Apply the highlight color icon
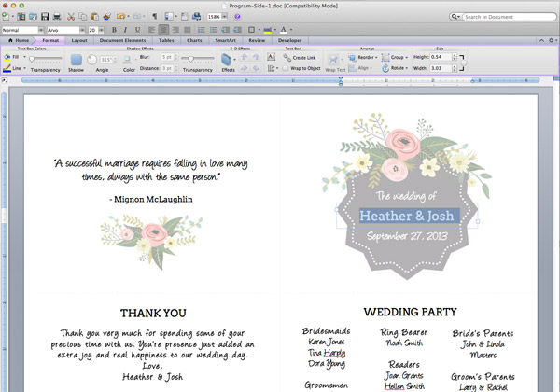 click(268, 30)
